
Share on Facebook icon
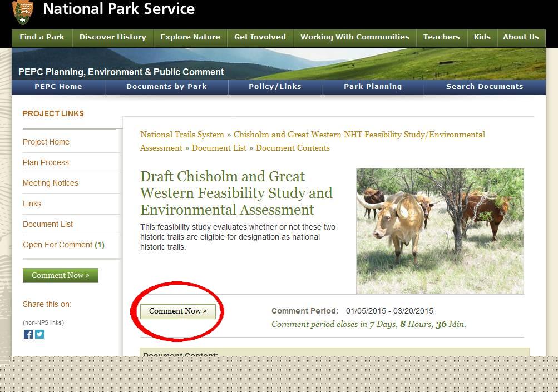click(28, 334)
